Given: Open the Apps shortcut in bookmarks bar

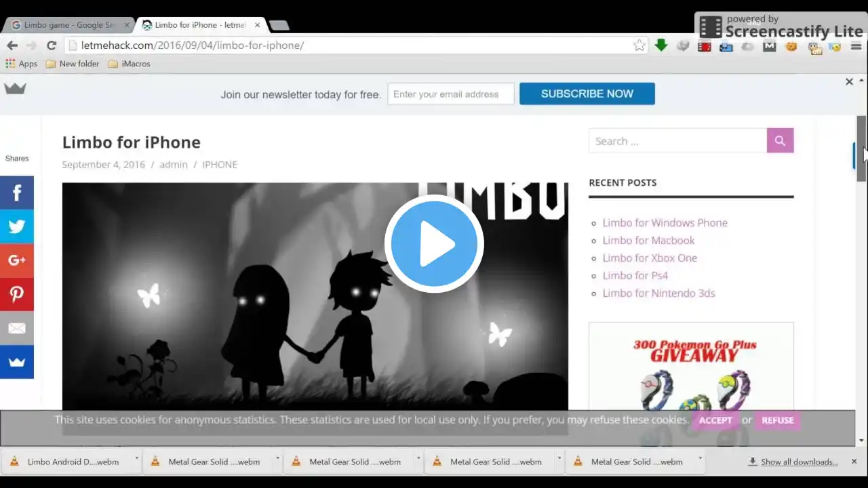Looking at the screenshot, I should (21, 64).
